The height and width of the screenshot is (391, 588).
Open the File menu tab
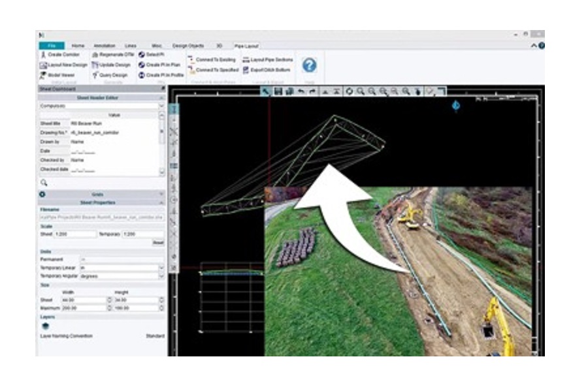pos(52,46)
